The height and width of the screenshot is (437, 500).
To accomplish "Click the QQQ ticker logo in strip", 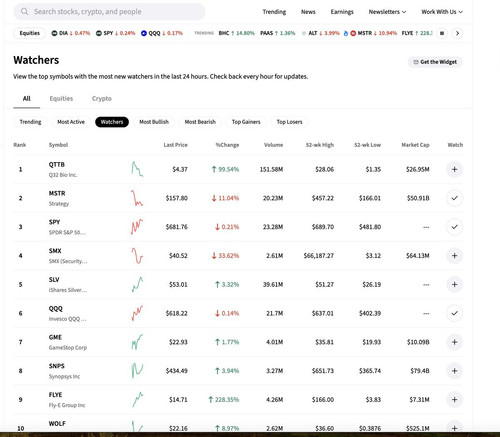I will coord(144,33).
